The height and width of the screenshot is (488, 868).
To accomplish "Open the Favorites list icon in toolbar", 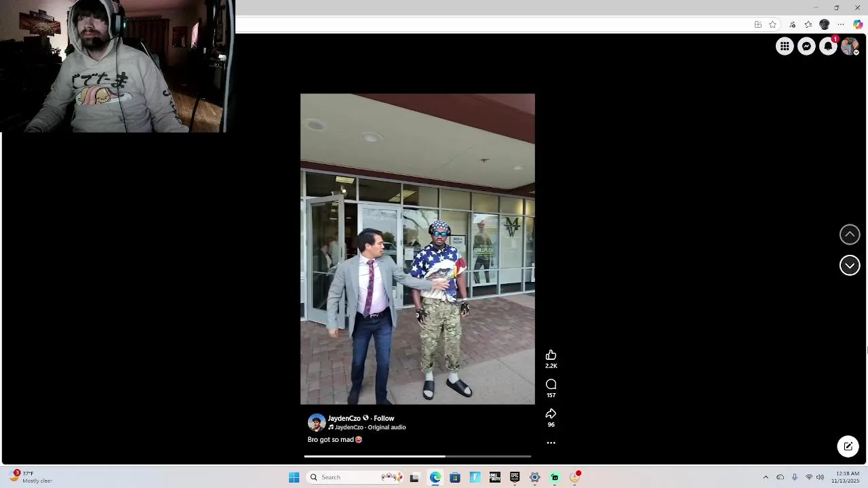I will pyautogui.click(x=808, y=24).
